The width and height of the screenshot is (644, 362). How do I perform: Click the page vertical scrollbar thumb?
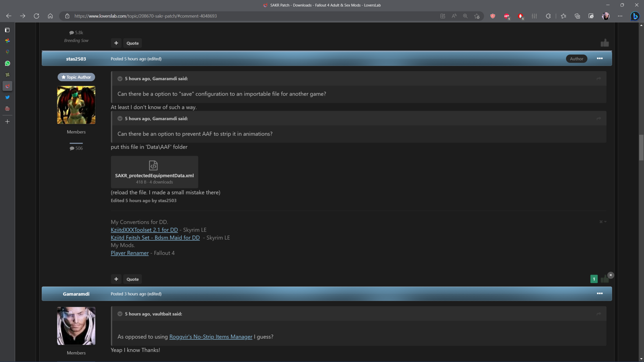641,147
